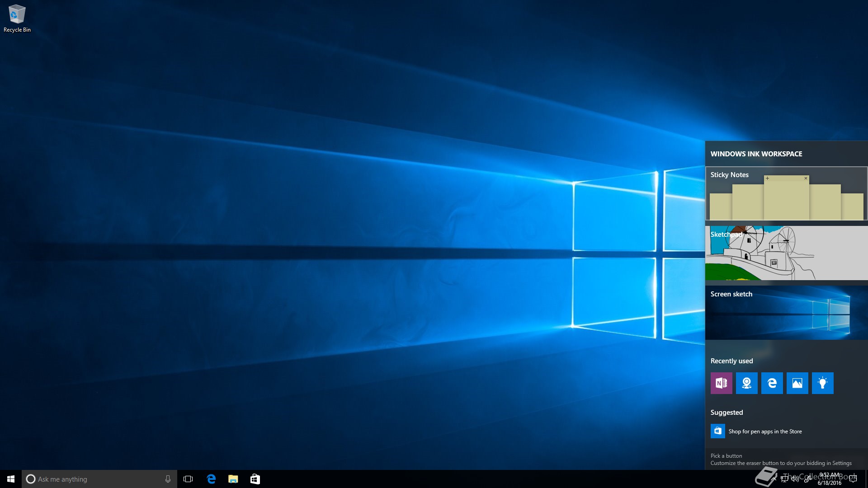Open the network status tray icon

(x=784, y=479)
